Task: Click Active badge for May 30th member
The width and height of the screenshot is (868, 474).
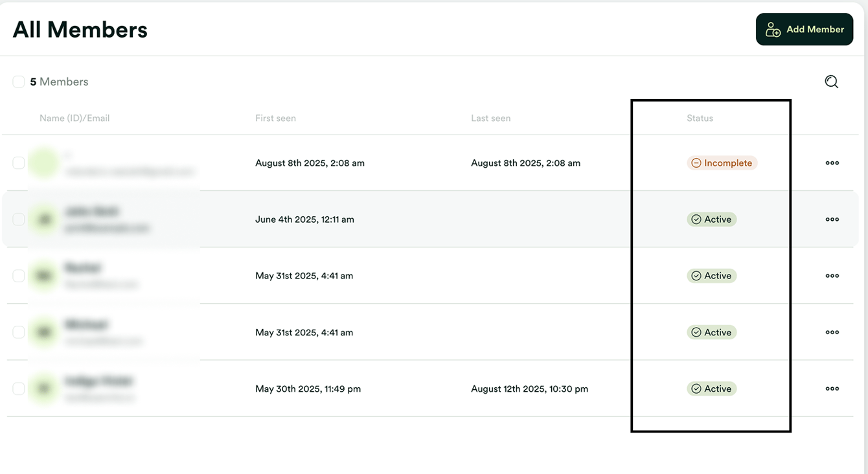Action: [x=711, y=389]
